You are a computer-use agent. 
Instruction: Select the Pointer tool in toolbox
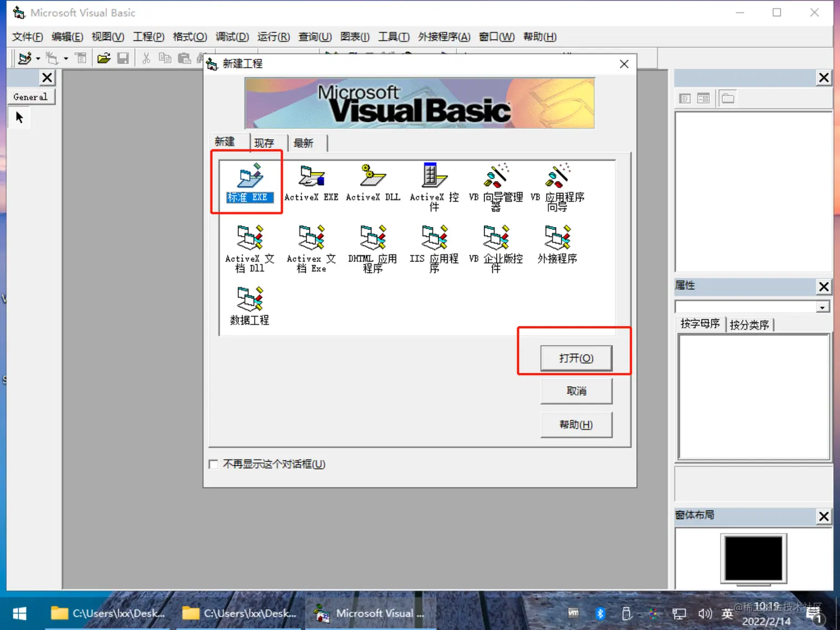click(x=19, y=118)
